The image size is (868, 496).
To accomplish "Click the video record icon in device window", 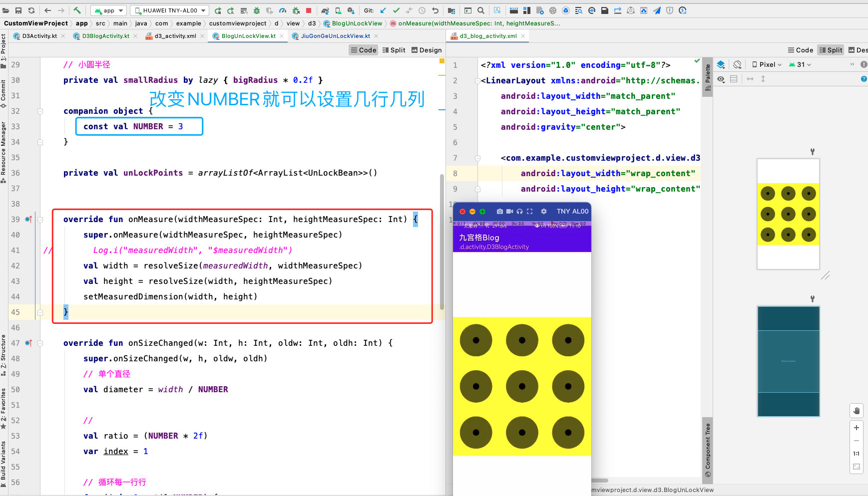I will tap(509, 212).
